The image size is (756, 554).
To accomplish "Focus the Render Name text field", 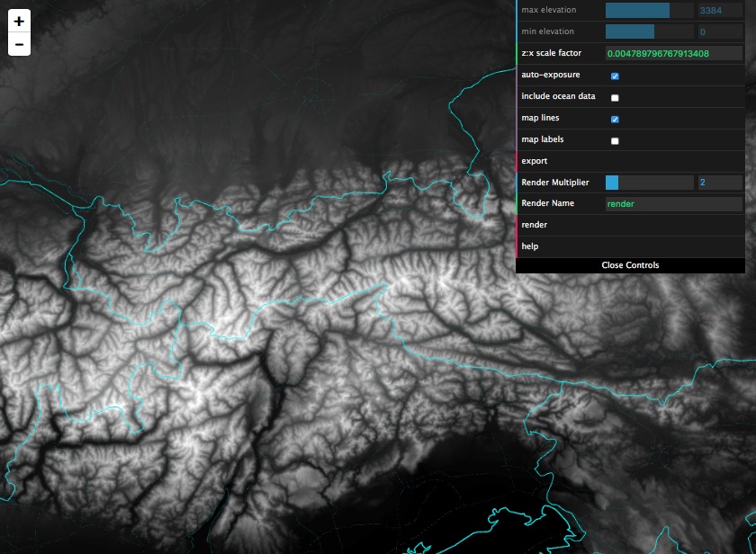I will [x=673, y=204].
